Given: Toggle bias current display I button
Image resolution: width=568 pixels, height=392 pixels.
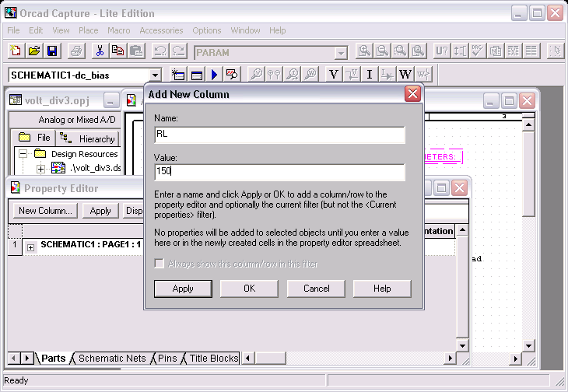Looking at the screenshot, I should point(370,74).
